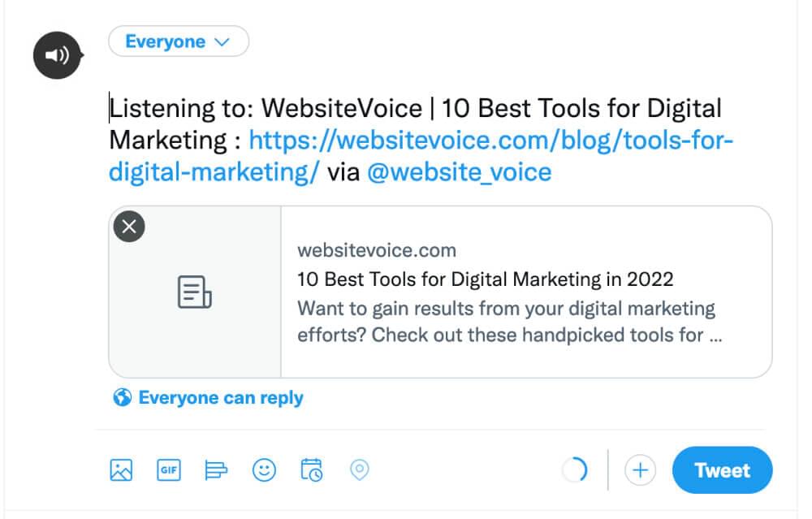812x519 pixels.
Task: Click the character count progress circle
Action: point(574,470)
